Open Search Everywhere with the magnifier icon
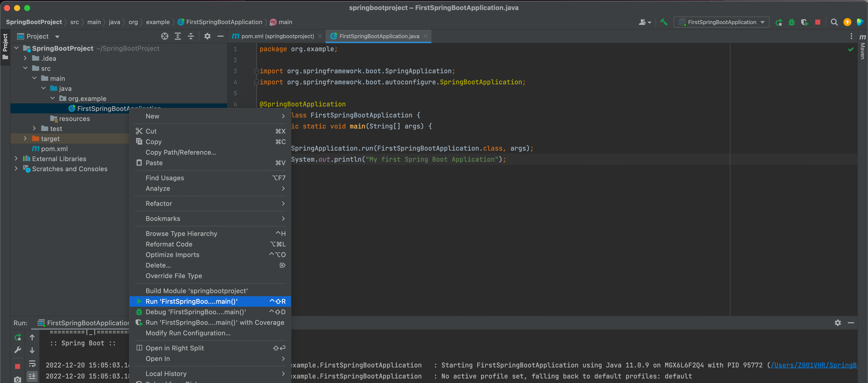The image size is (868, 383). 834,22
